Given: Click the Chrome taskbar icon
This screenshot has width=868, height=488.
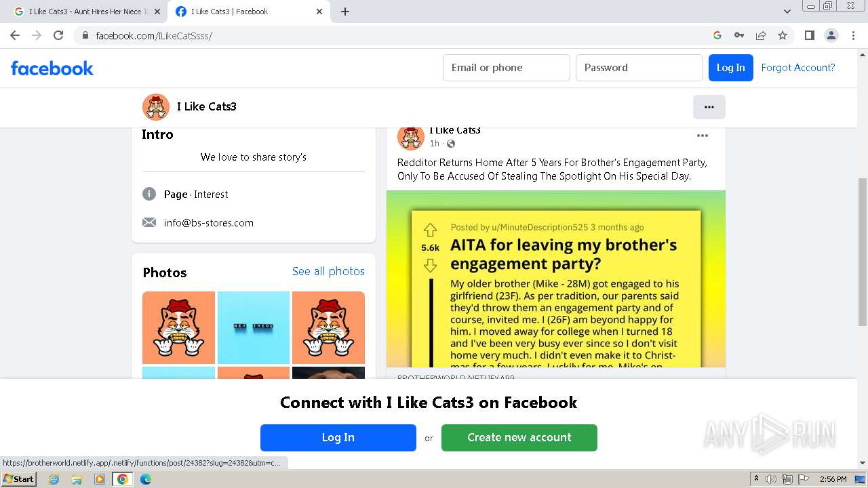Looking at the screenshot, I should (123, 479).
